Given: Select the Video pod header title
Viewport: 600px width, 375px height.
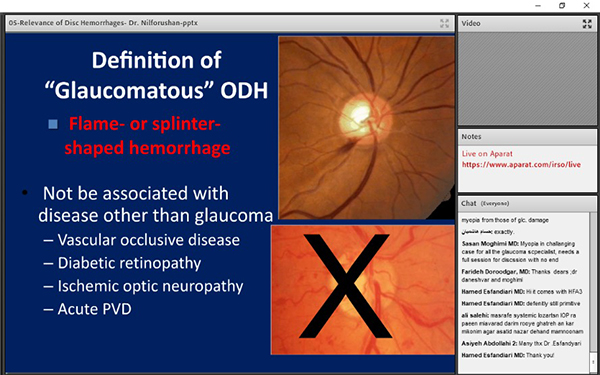Looking at the screenshot, I should (x=471, y=24).
